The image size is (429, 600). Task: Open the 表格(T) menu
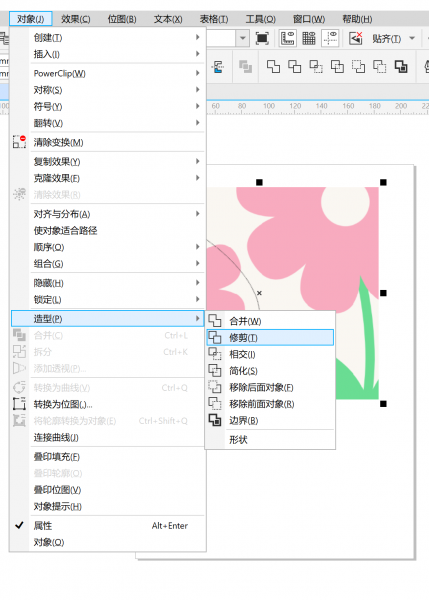(x=214, y=19)
